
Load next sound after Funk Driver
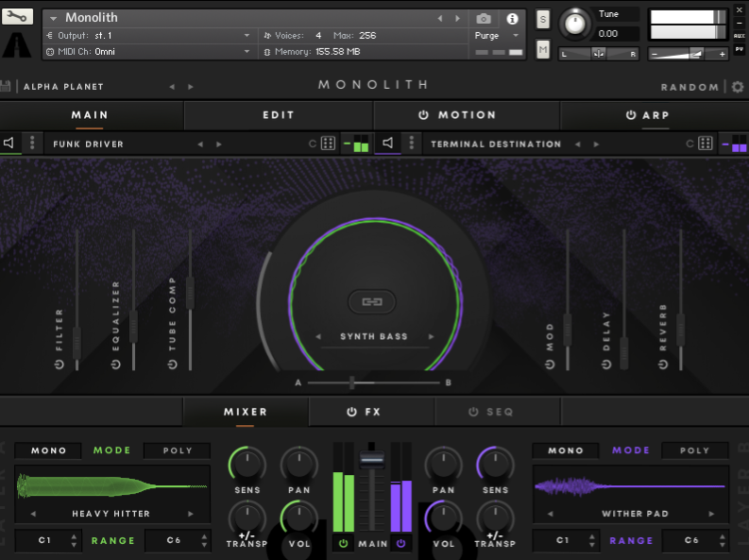pyautogui.click(x=219, y=144)
